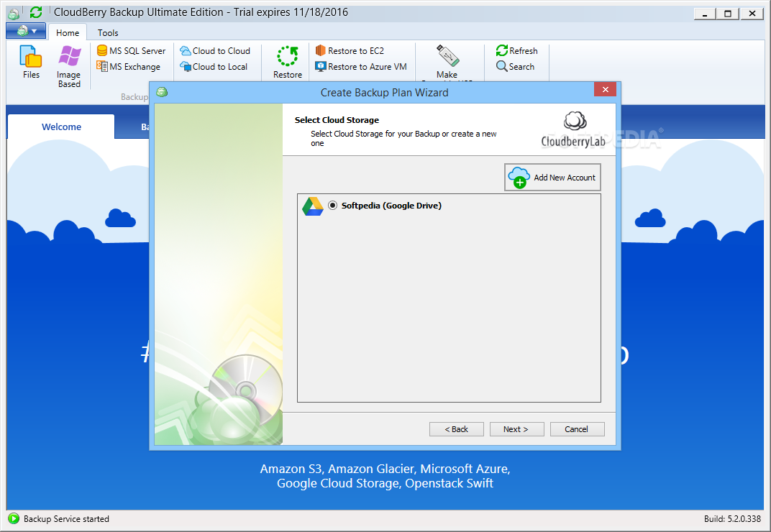This screenshot has height=532, width=771.
Task: Click green sync icon in title bar
Action: point(36,12)
